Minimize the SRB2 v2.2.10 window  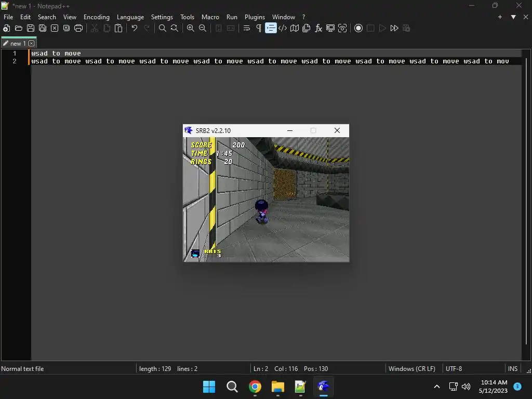290,130
